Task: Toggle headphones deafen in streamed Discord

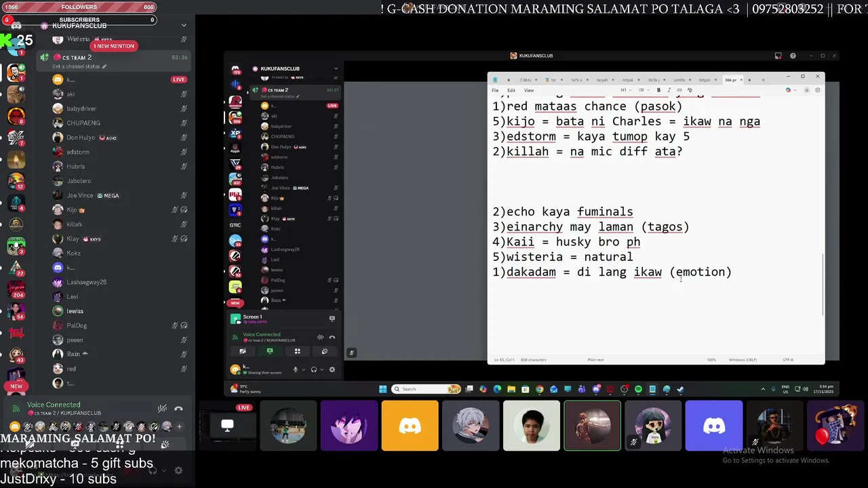Action: point(313,369)
